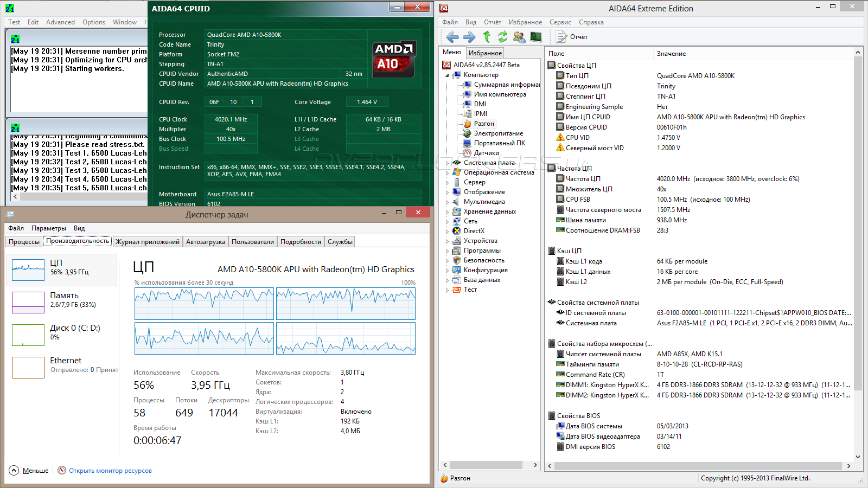Click the green Refresh icon in AIDA64
868x488 pixels.
(x=503, y=37)
